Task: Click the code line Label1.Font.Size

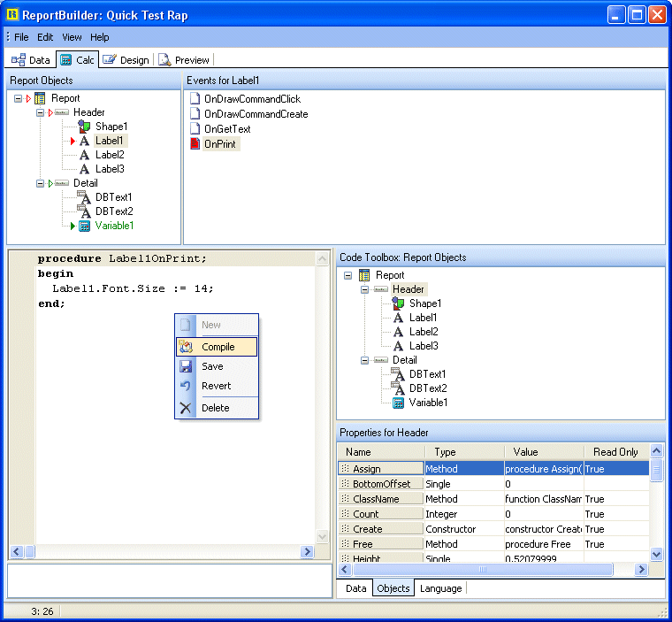Action: [x=133, y=288]
